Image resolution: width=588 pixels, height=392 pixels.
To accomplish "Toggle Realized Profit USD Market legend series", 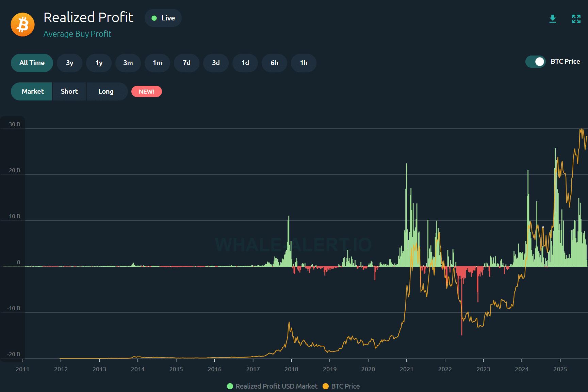I will (272, 386).
